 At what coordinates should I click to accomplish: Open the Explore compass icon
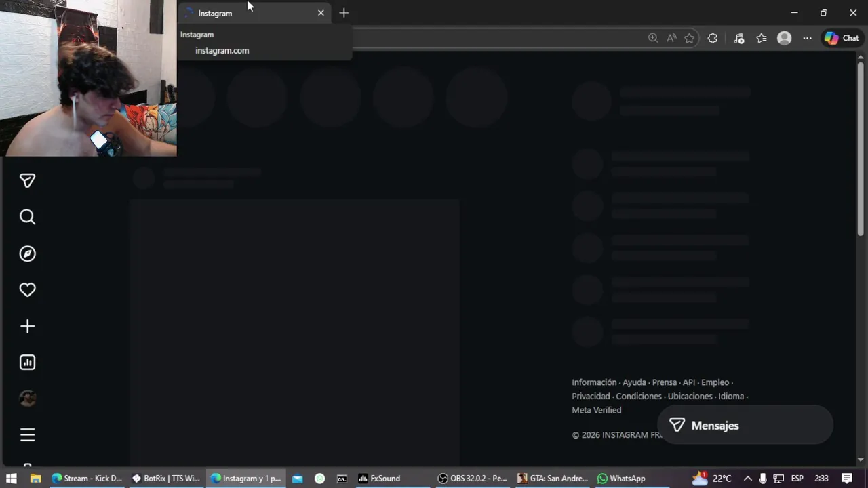click(x=27, y=253)
